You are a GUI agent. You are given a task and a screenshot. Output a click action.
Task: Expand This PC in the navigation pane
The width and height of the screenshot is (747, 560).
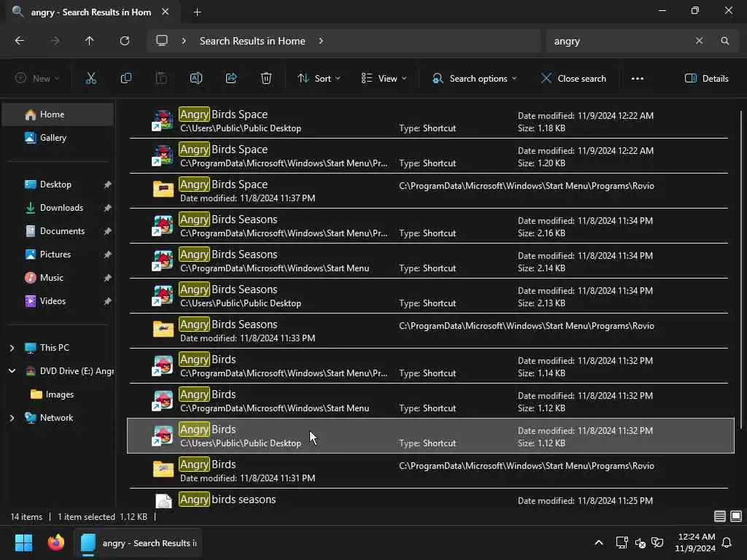point(12,348)
